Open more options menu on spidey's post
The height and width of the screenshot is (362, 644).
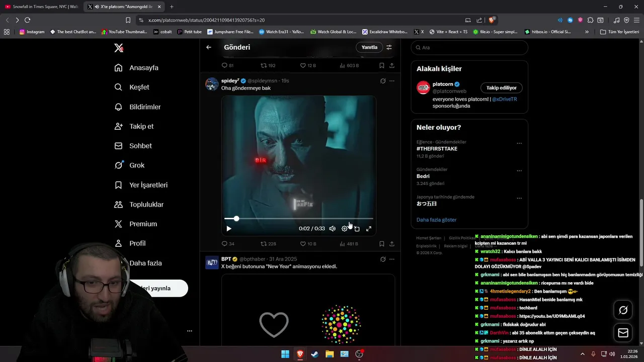point(392,81)
